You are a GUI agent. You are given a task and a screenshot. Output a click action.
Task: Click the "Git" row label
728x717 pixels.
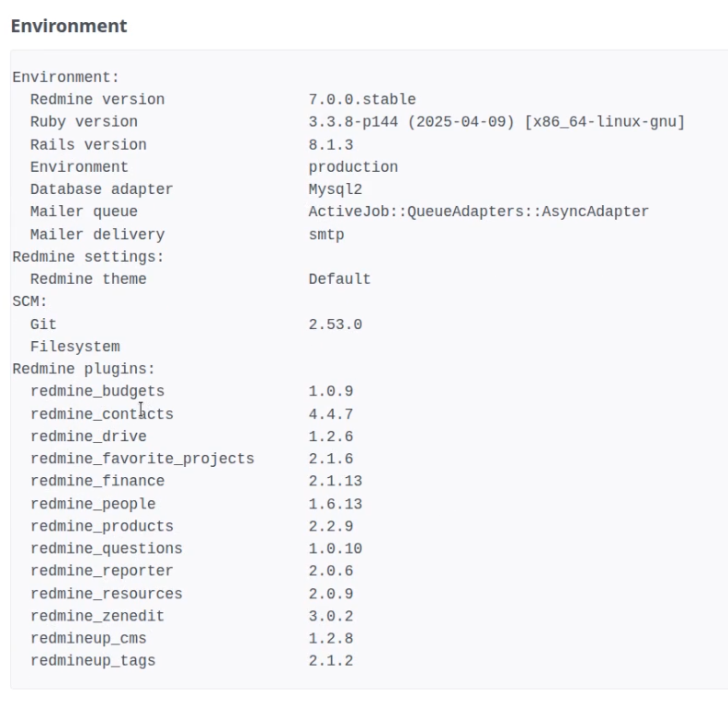coord(43,324)
